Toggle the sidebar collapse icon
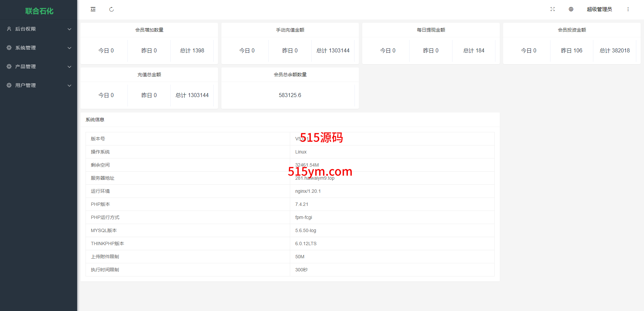644x311 pixels. point(93,9)
